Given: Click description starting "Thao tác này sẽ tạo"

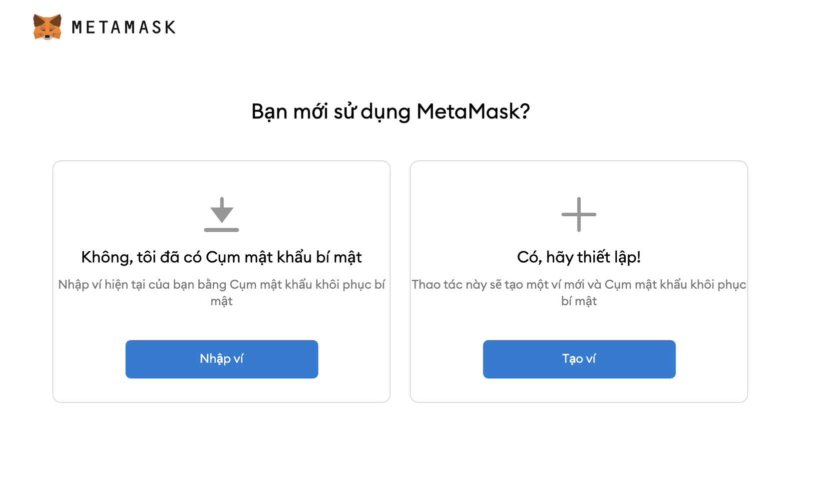Looking at the screenshot, I should (x=579, y=285).
